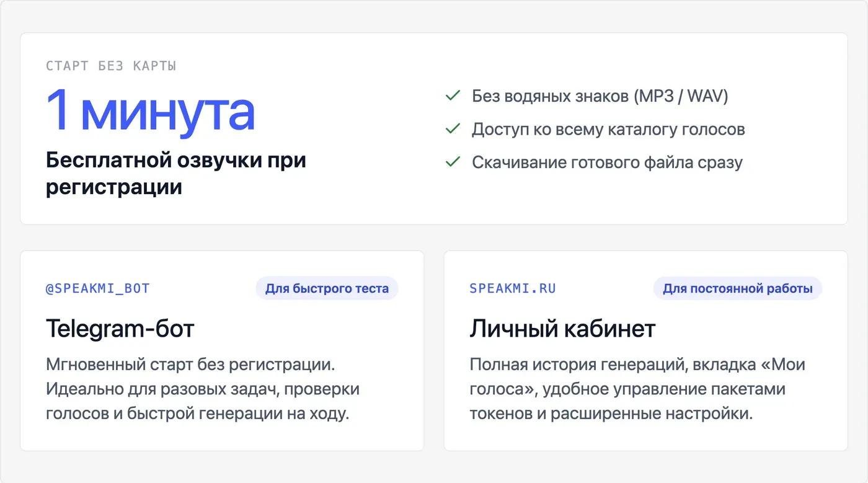Click the description starting "Полная история генераций"
Screen dimensions: 868x483
point(637,389)
